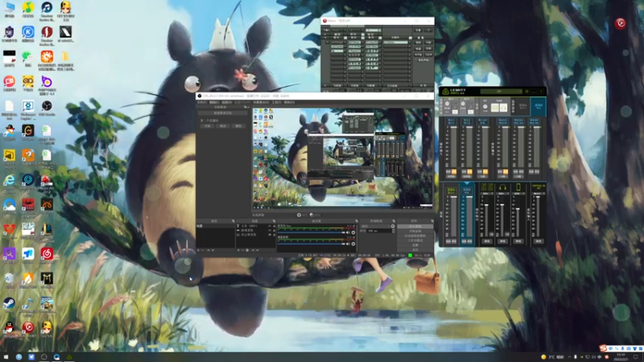
Task: Click the OBS icon in the taskbar
Action: click(x=44, y=357)
